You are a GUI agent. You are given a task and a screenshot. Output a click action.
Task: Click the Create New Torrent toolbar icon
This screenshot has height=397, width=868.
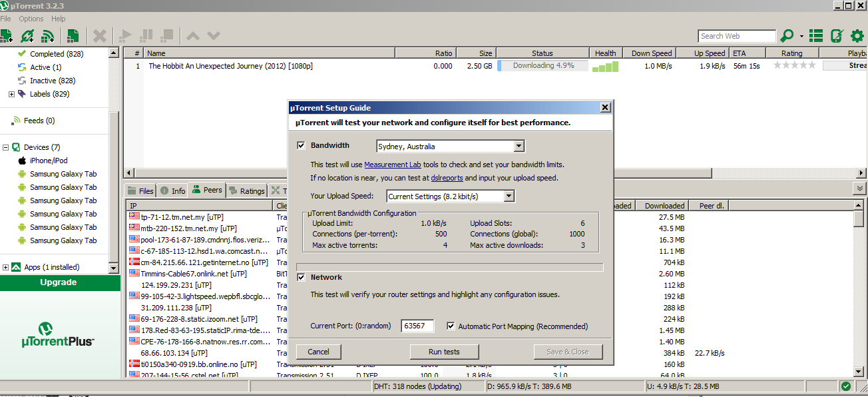tap(73, 36)
